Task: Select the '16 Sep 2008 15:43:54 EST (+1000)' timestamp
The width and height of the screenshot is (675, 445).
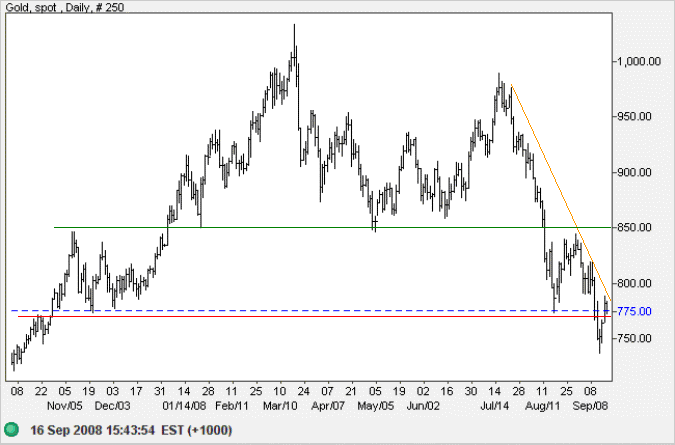Action: (131, 430)
